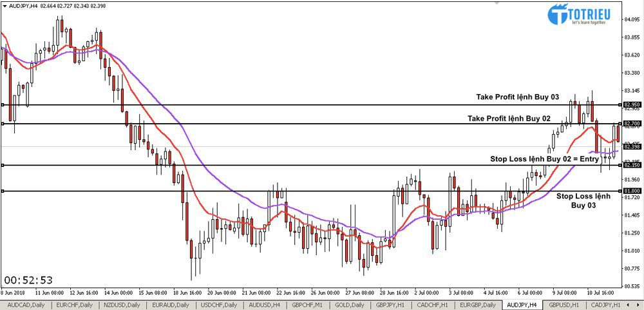Click the 83.620 price scale value
The image size is (644, 310).
(632, 55)
